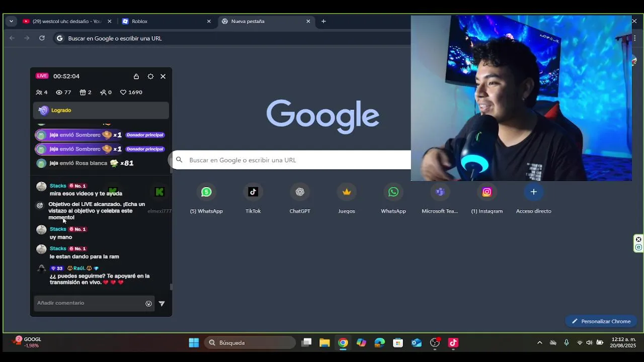The width and height of the screenshot is (644, 362).
Task: Open the ChatGPT shortcut
Action: pyautogui.click(x=300, y=199)
